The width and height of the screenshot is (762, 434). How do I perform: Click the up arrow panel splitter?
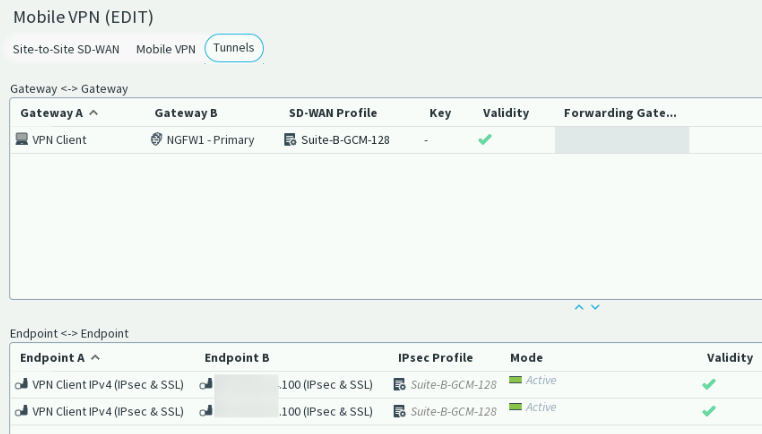pos(579,307)
